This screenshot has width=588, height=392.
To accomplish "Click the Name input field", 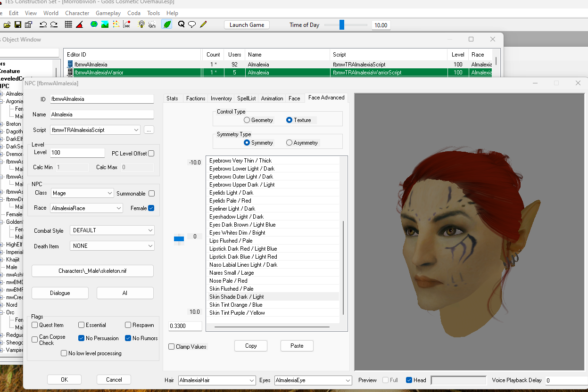I will pos(102,114).
